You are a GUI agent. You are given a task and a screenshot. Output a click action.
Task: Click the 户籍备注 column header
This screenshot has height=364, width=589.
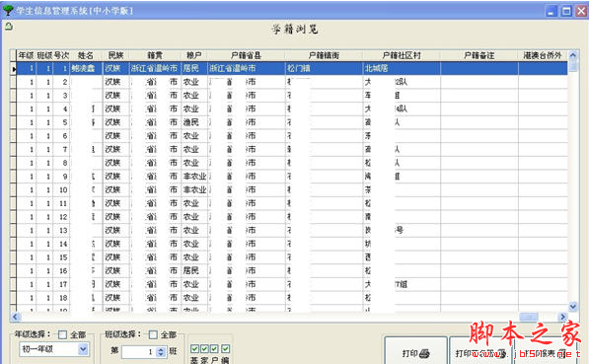click(x=479, y=55)
